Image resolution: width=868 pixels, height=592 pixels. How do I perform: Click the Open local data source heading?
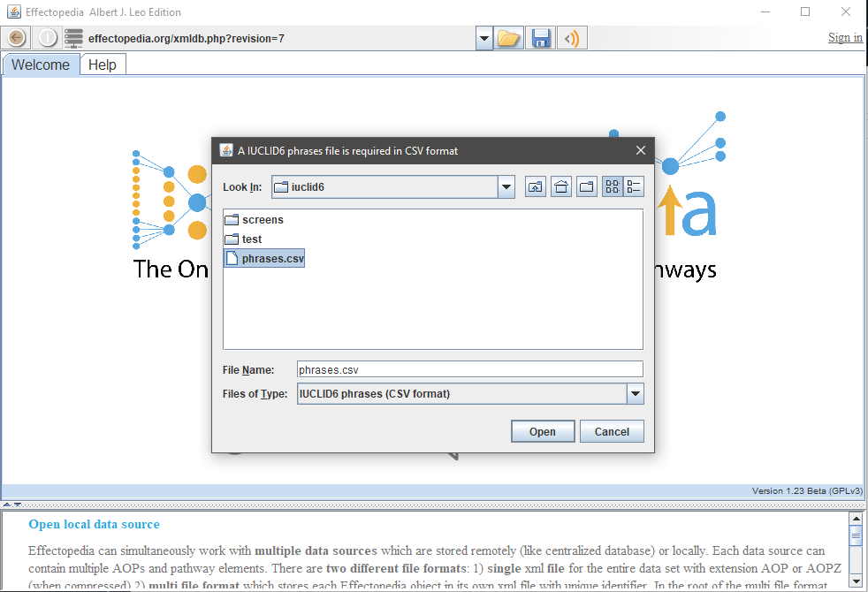coord(94,524)
